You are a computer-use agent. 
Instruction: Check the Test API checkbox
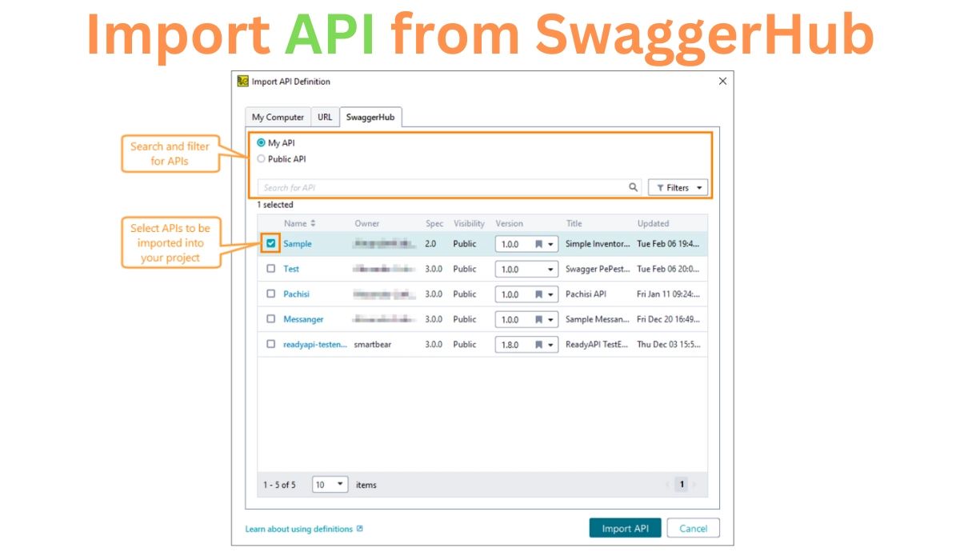click(271, 269)
